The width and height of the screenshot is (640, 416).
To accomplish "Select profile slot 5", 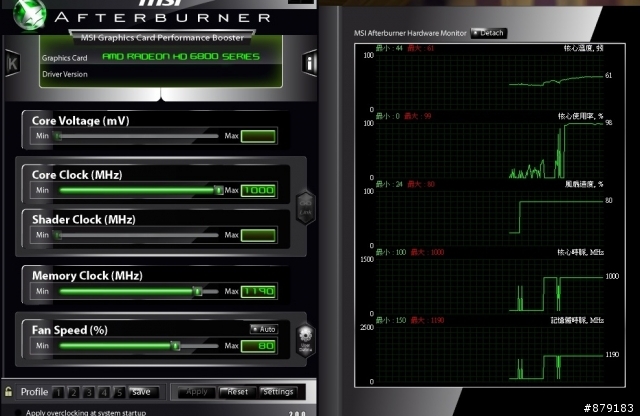I will pos(119,392).
